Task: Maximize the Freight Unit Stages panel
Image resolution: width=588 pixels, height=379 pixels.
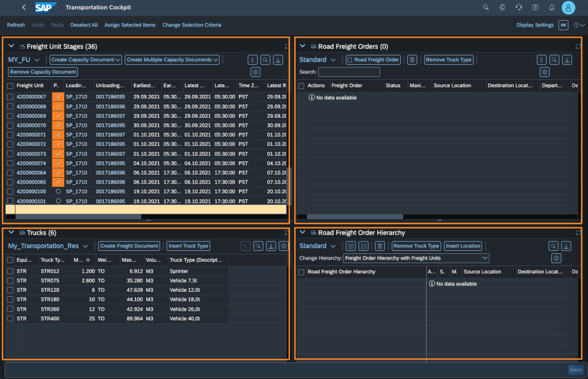Action: click(287, 47)
